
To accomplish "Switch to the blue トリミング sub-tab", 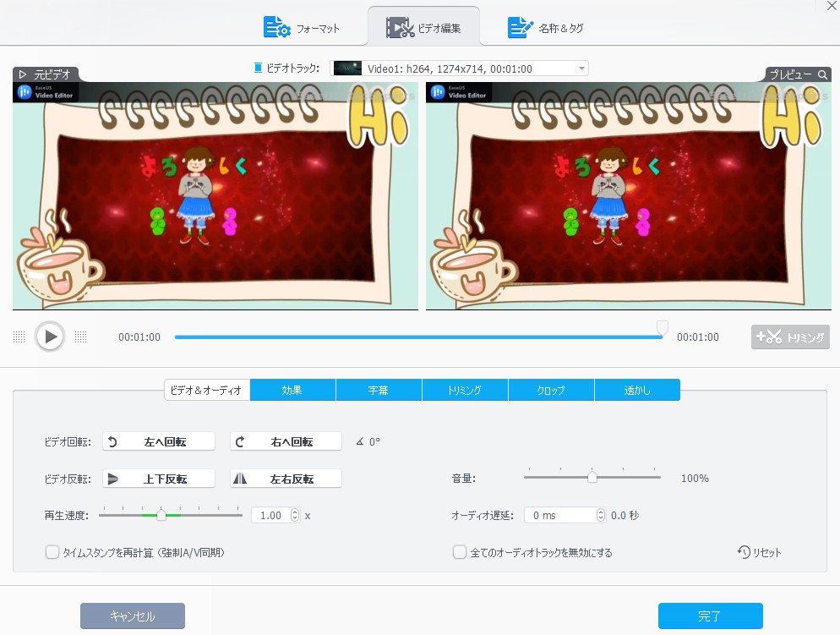I will [465, 390].
